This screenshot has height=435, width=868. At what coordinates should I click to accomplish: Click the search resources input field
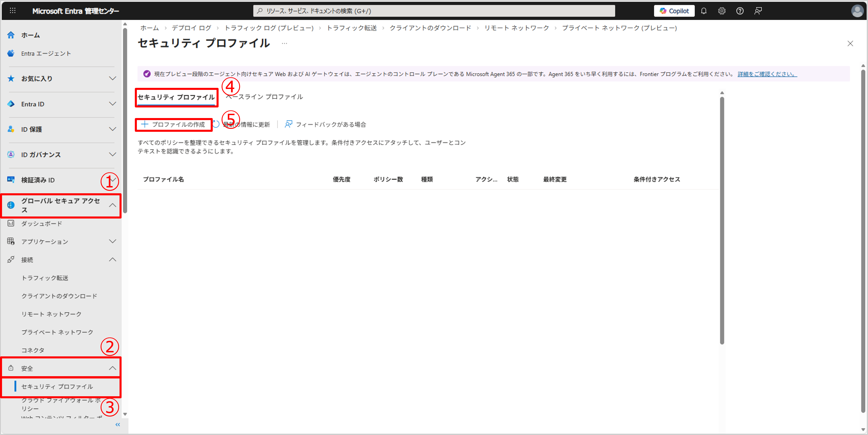tap(434, 11)
